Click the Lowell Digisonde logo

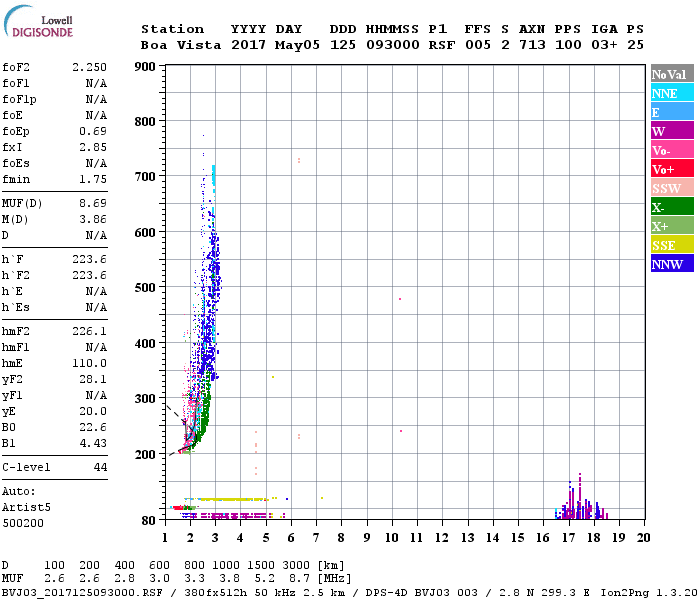pos(38,22)
